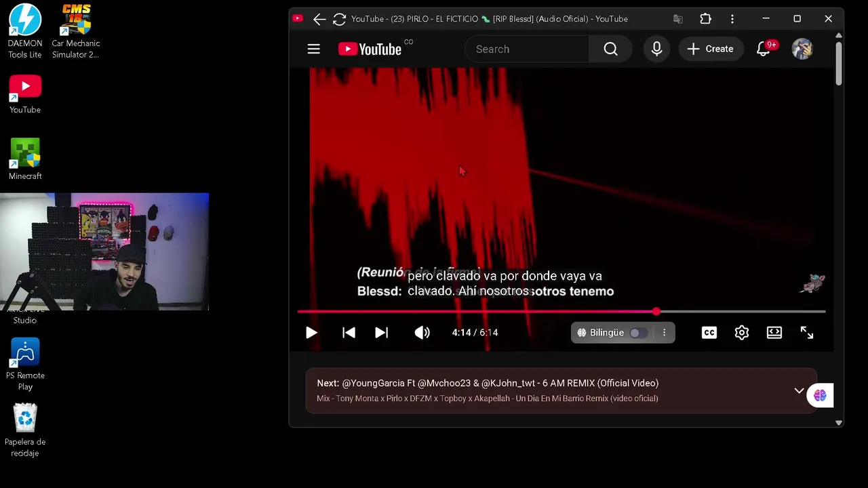This screenshot has height=488, width=868.
Task: Click the Search input field
Action: pyautogui.click(x=527, y=49)
